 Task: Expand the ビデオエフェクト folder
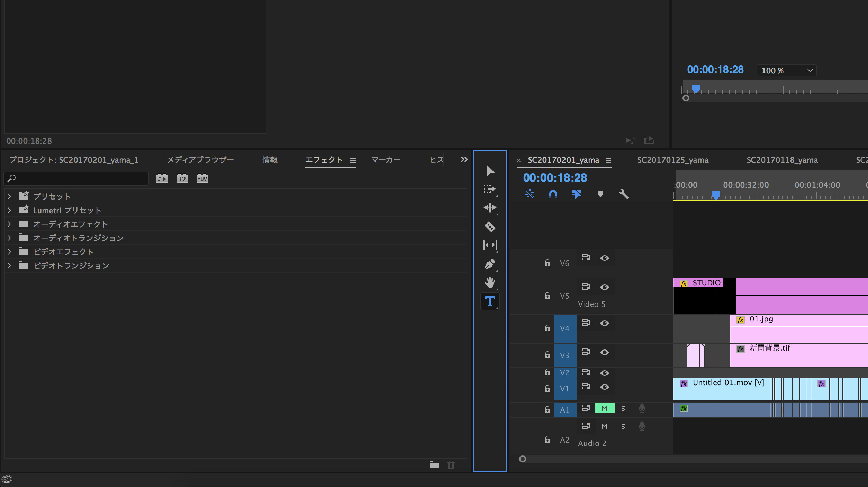(9, 252)
